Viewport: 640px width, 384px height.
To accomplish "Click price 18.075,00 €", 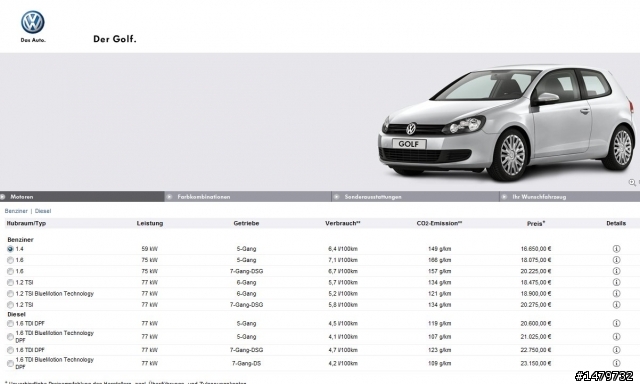I will click(x=536, y=260).
